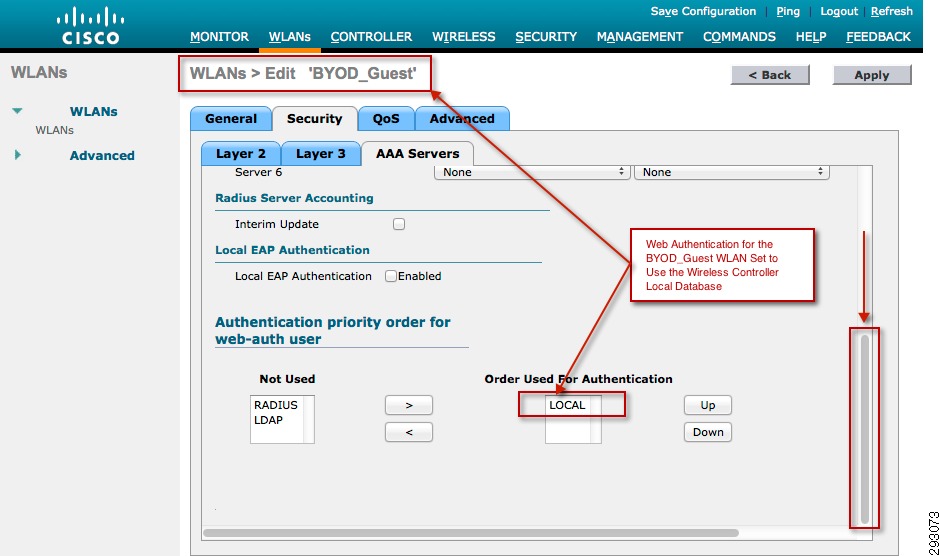Go back with the Back button
939x556 pixels.
(x=770, y=75)
